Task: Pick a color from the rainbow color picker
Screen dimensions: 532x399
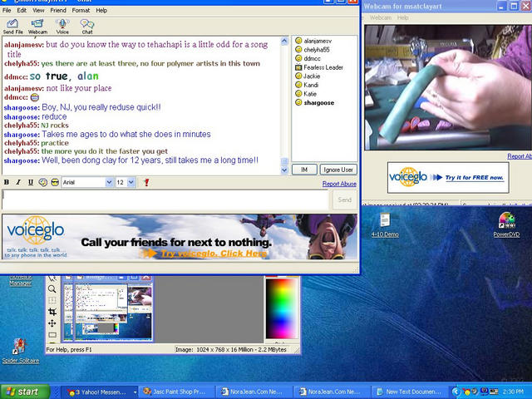Action: point(281,308)
